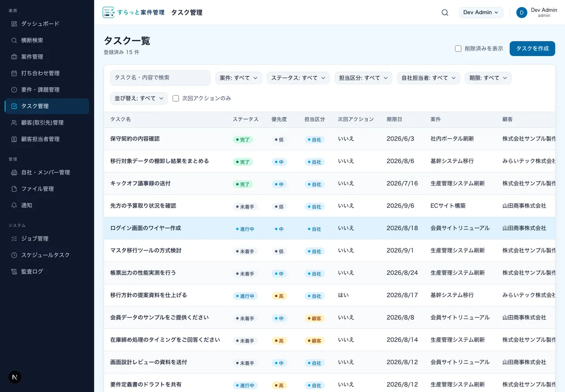Click the 社内ポータル刷新 project cell
Viewport: 565px width, 392px height.
[452, 139]
